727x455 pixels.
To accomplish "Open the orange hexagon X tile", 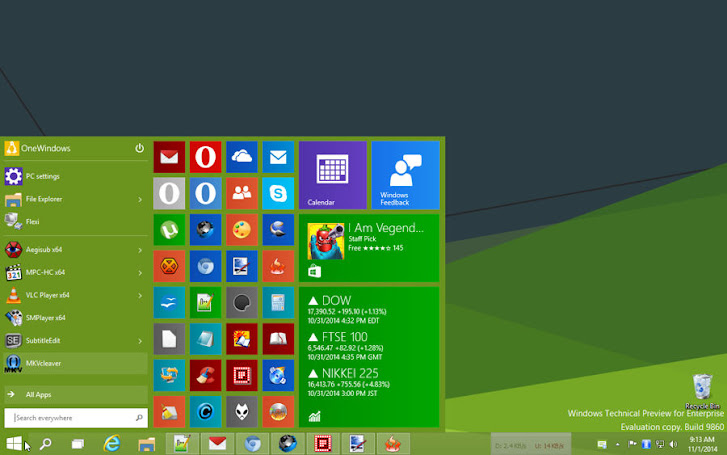I will tap(169, 266).
